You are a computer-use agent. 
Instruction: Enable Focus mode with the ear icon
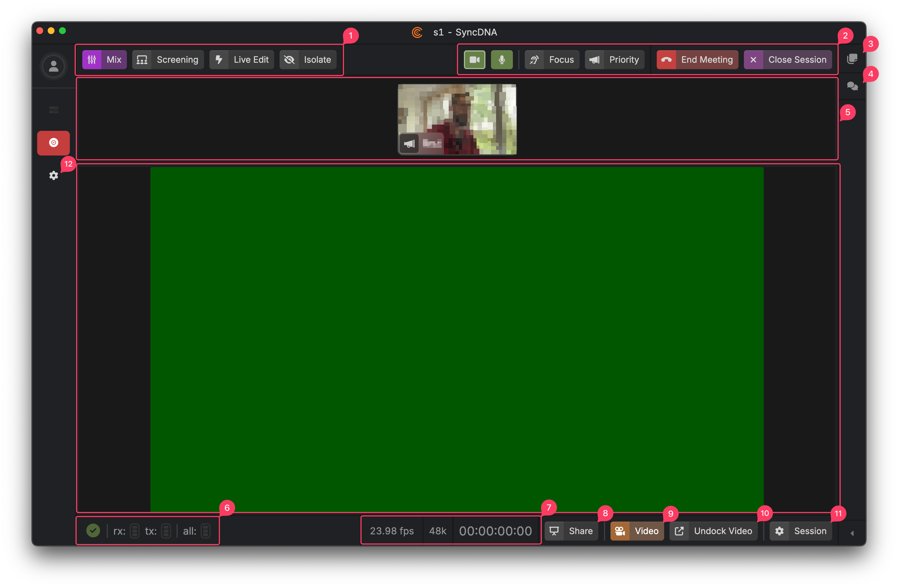pyautogui.click(x=552, y=59)
